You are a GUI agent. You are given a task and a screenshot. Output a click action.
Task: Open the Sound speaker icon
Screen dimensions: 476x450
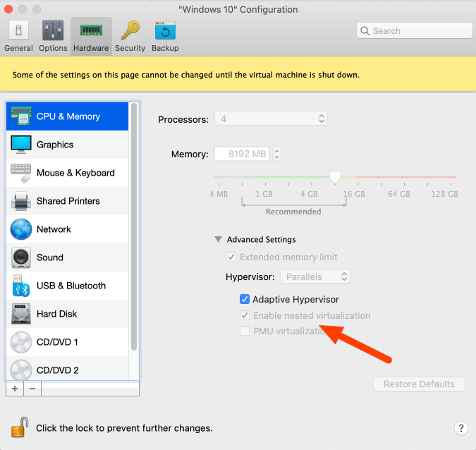click(21, 257)
